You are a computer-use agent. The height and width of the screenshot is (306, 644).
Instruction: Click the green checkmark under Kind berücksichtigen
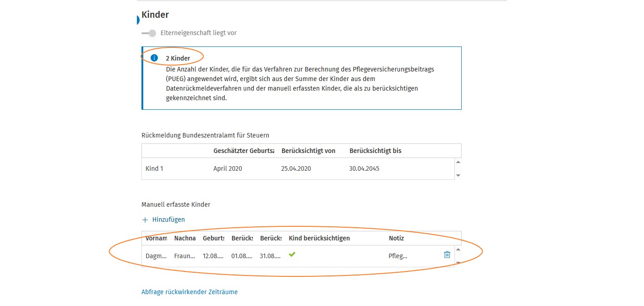tap(292, 255)
